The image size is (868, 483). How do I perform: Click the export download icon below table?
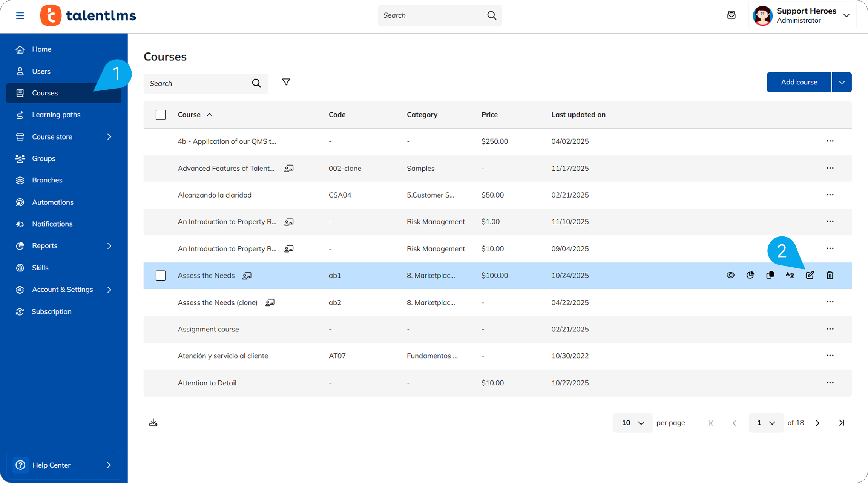click(153, 423)
